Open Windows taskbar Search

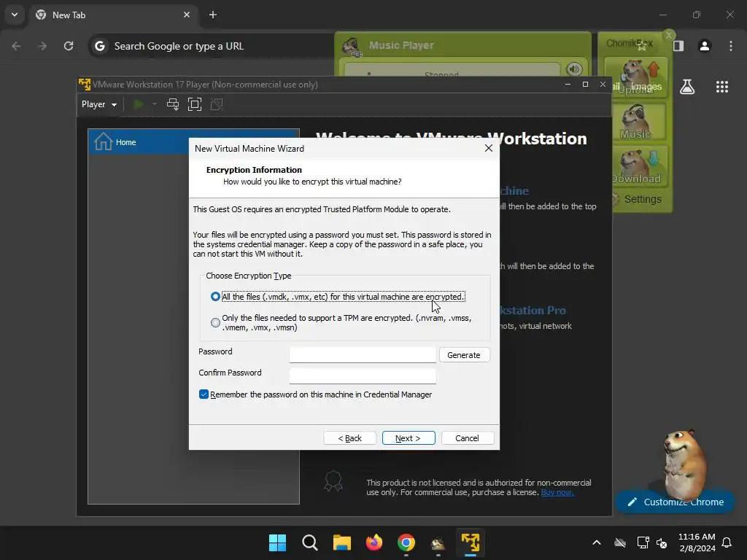pyautogui.click(x=309, y=542)
